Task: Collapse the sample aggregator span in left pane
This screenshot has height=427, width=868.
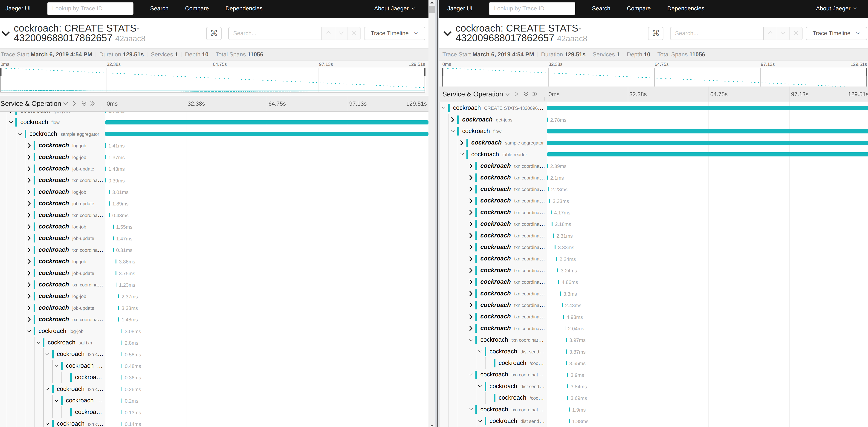Action: click(20, 134)
